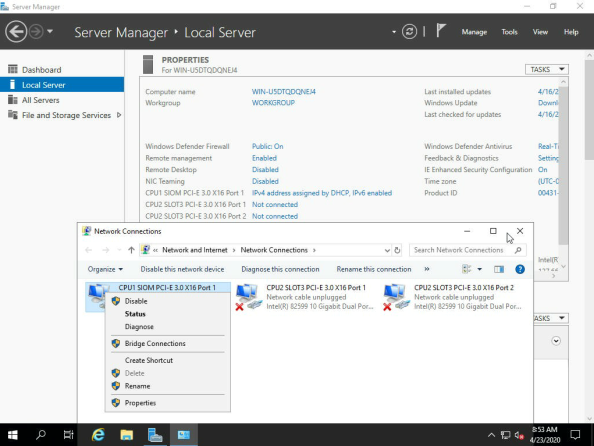594x446 pixels.
Task: Select CPU2 SLOT3 PCI-E Port 2 adapter icon
Action: (x=396, y=297)
